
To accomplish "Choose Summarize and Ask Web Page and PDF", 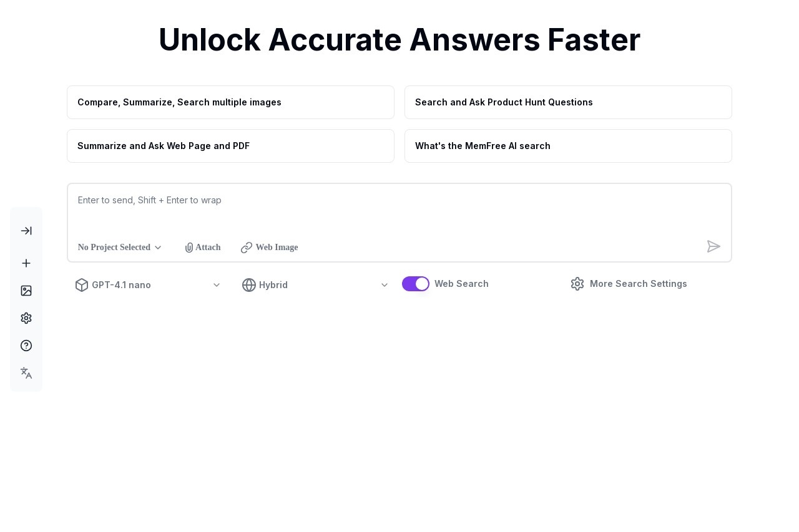I will coord(230,146).
